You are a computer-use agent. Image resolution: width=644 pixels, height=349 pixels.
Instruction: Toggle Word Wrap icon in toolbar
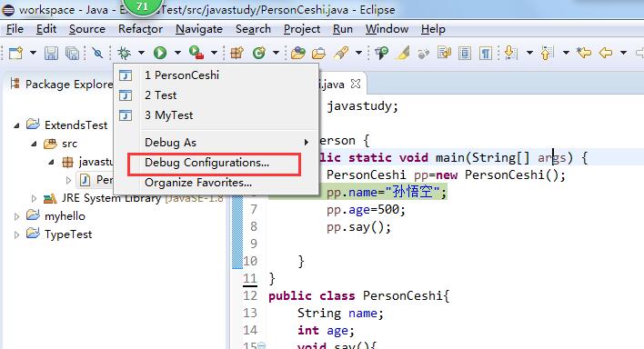click(x=444, y=53)
